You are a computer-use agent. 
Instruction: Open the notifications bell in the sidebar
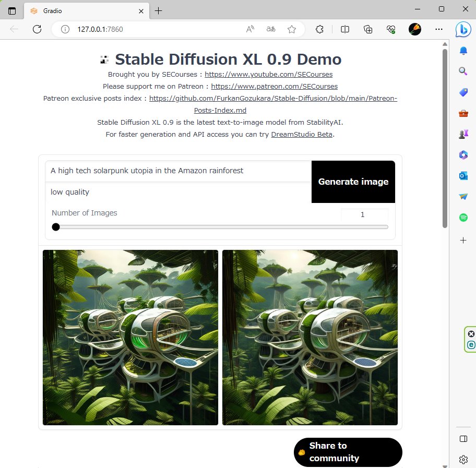pos(463,51)
